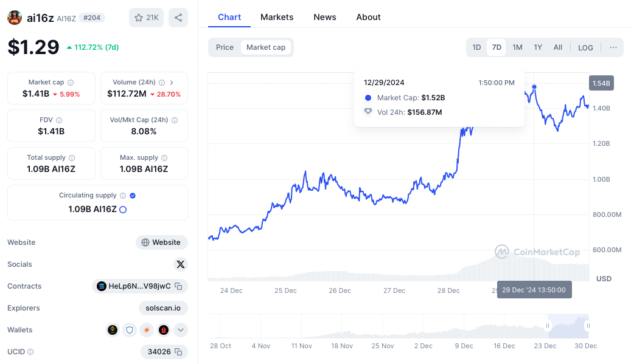Image resolution: width=631 pixels, height=364 pixels.
Task: Click the Circulating supply info icon
Action: click(x=123, y=196)
